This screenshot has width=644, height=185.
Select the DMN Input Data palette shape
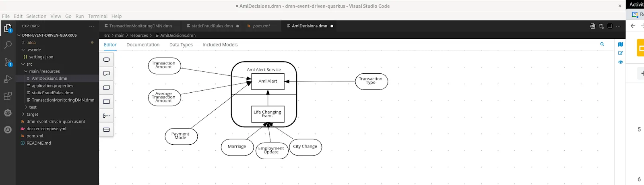[106, 60]
